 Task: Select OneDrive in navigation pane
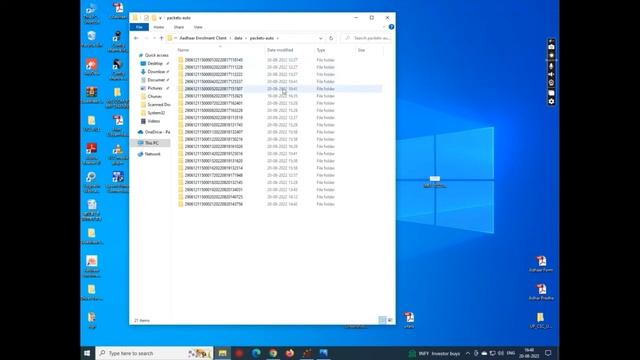pyautogui.click(x=154, y=132)
